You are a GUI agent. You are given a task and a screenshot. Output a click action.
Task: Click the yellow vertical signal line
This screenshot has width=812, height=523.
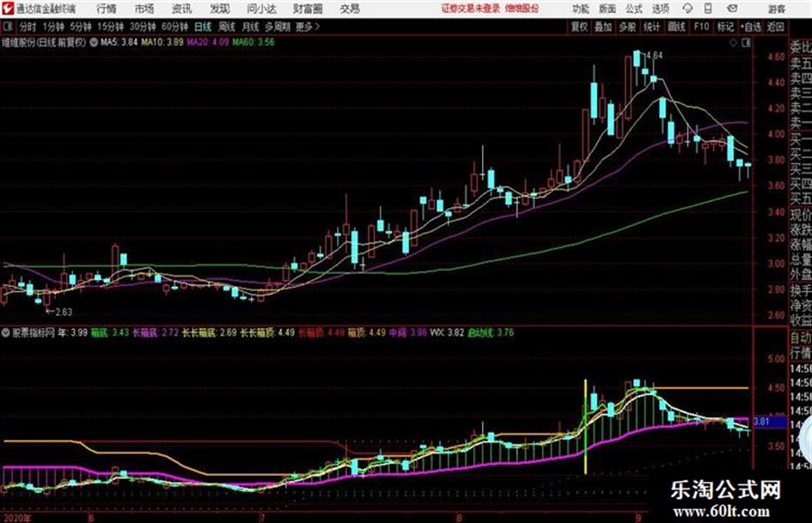[x=586, y=427]
